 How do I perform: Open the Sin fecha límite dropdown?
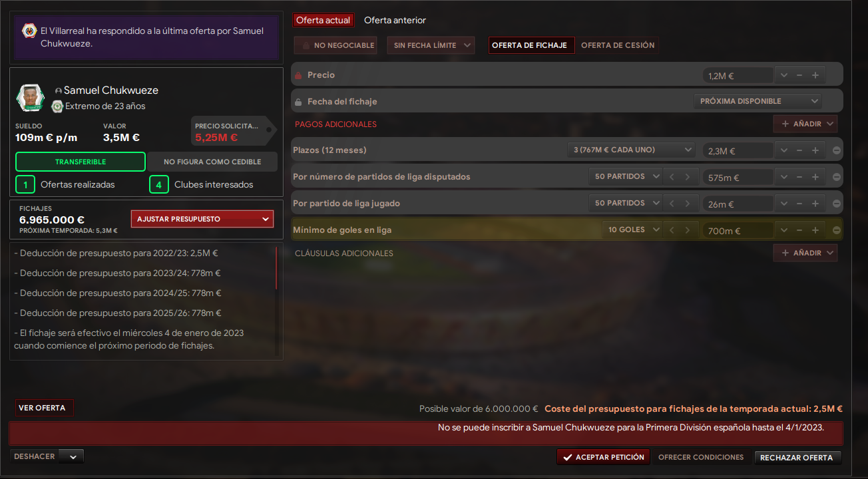[x=431, y=45]
